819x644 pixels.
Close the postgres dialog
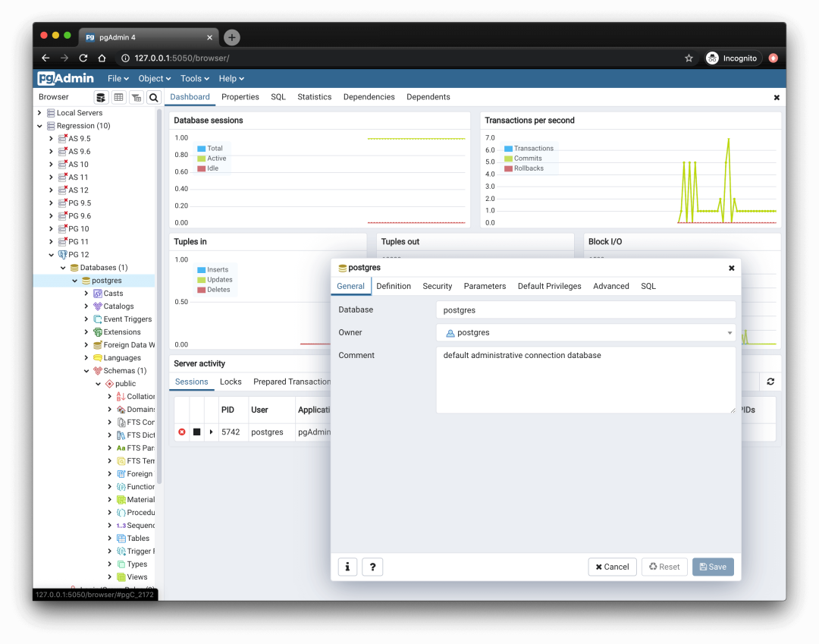click(x=732, y=268)
